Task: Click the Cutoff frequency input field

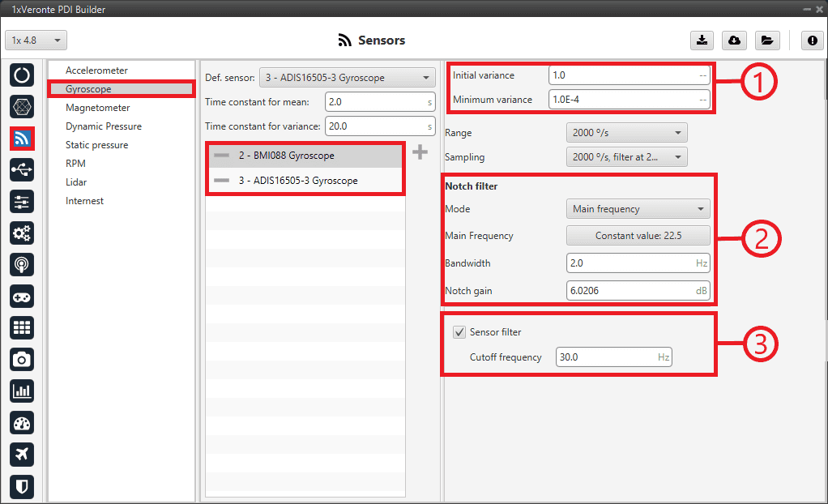Action: pos(613,357)
